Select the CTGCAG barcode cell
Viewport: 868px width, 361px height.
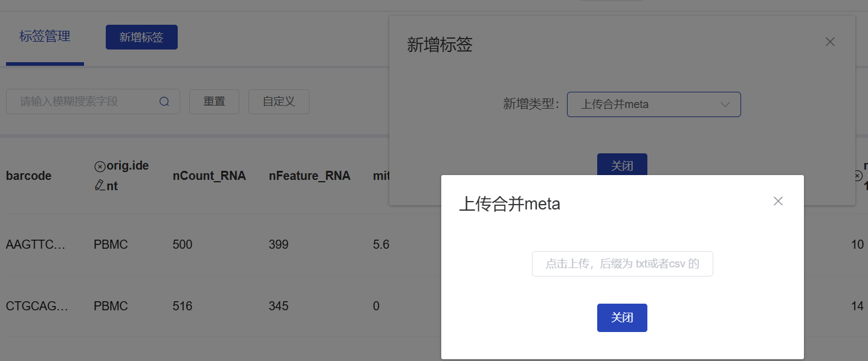point(36,306)
